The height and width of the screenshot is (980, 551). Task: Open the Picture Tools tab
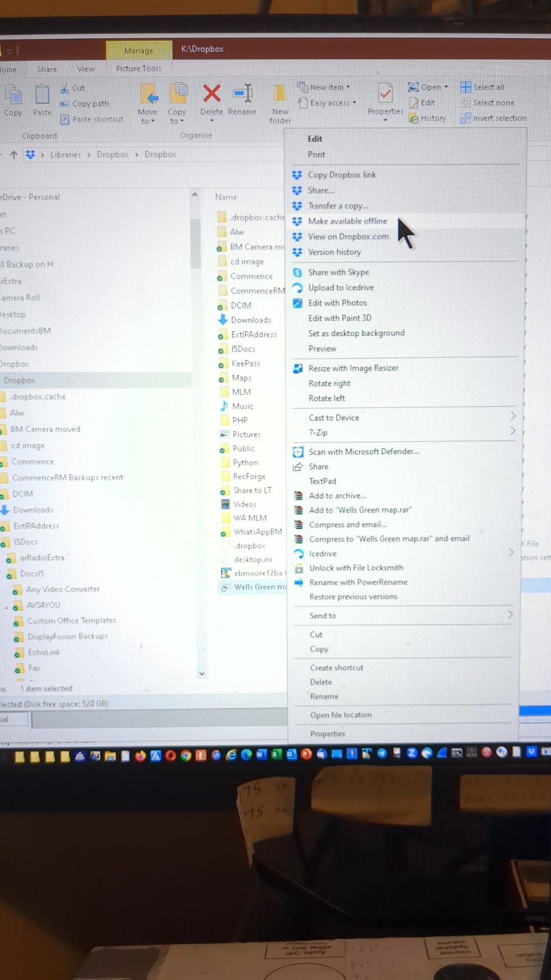click(x=139, y=68)
